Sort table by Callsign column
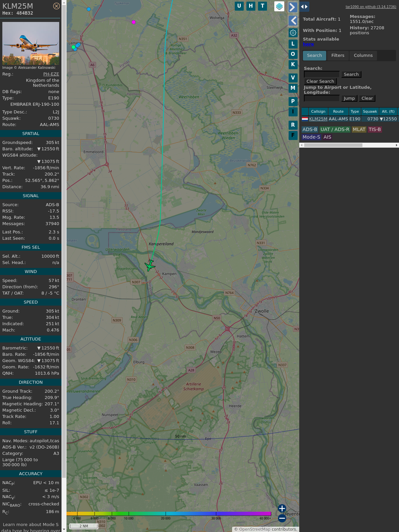Viewport: 399px width, 532px height. [318, 112]
